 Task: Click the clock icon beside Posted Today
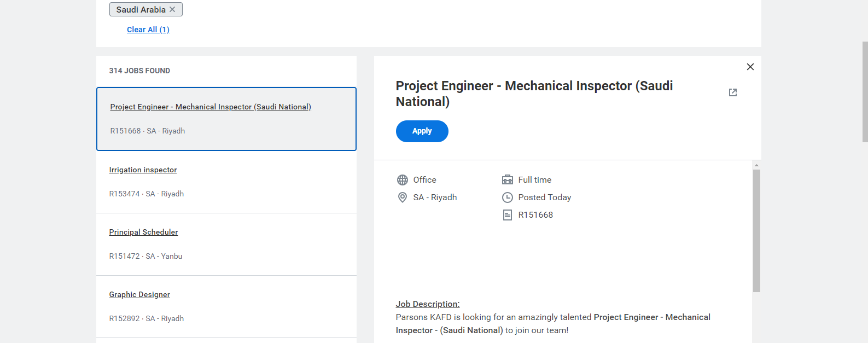pyautogui.click(x=508, y=197)
